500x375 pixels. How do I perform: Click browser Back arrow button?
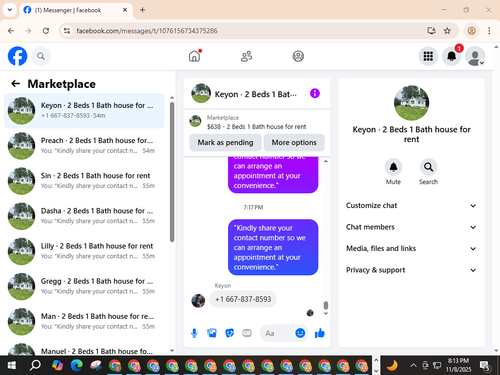pyautogui.click(x=11, y=31)
